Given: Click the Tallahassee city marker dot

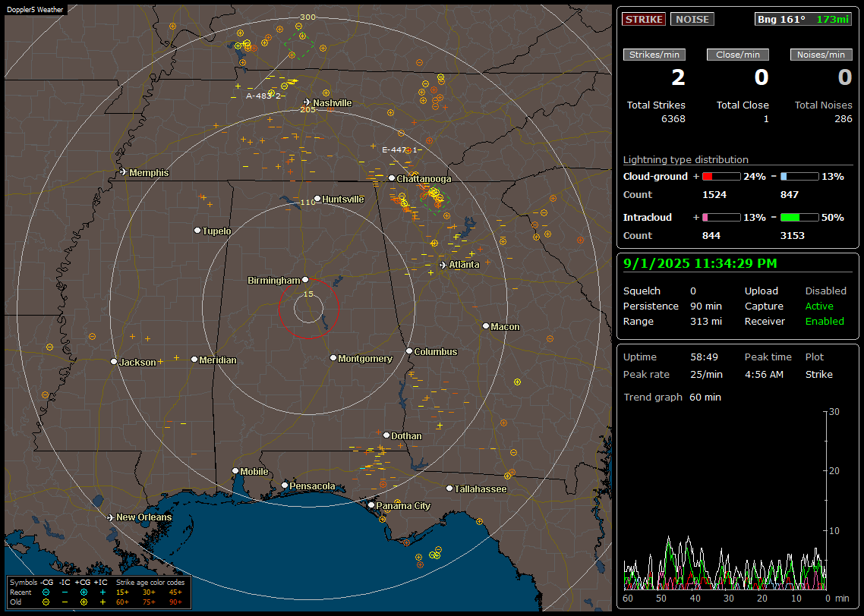Looking at the screenshot, I should [x=449, y=488].
